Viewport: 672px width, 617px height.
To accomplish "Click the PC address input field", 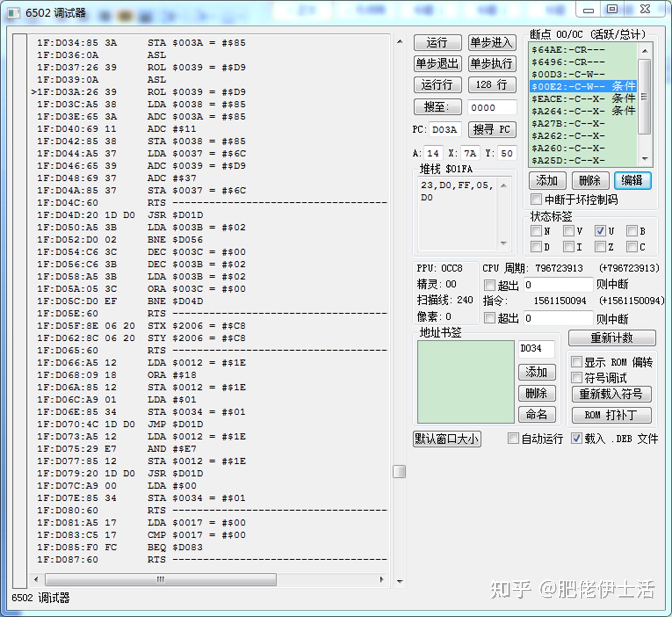I will point(445,129).
